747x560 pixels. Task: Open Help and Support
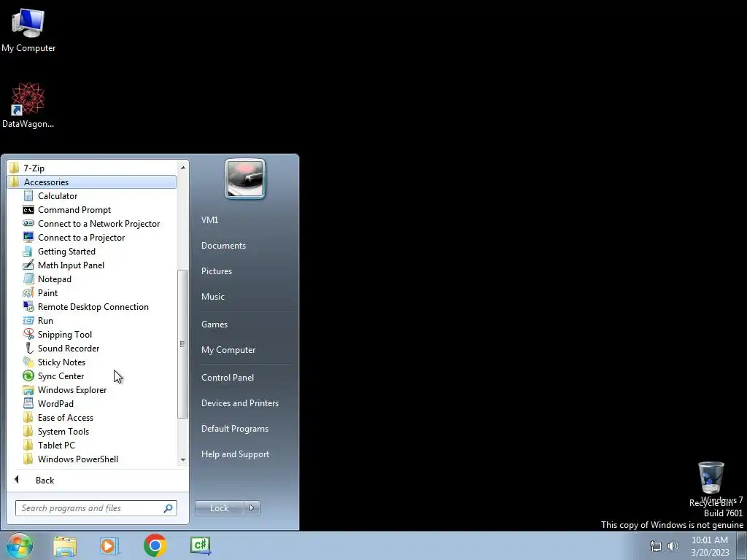pyautogui.click(x=235, y=454)
